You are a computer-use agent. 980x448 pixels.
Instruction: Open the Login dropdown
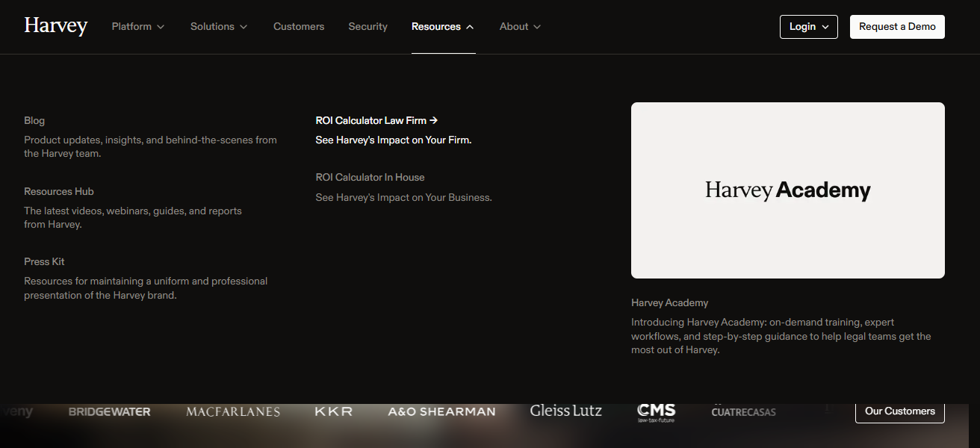click(x=809, y=27)
